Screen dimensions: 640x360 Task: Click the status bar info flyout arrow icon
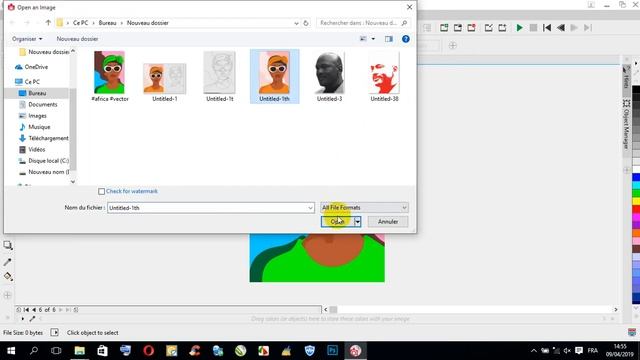(54, 333)
